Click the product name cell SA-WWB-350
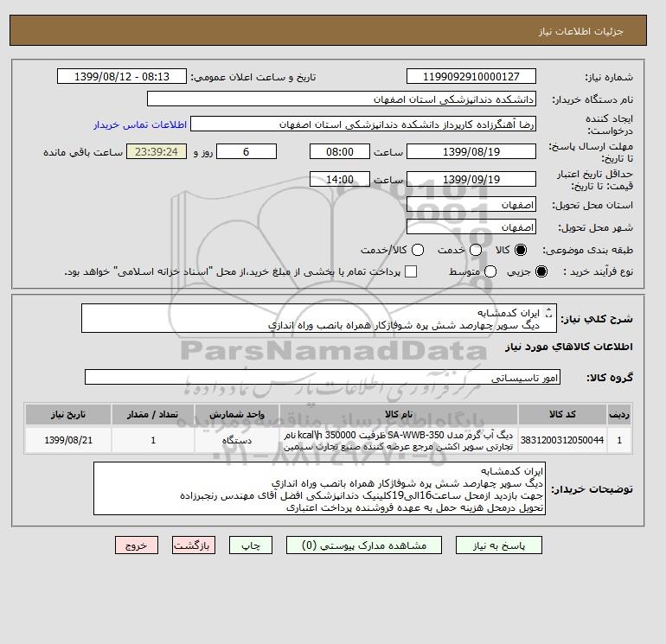The width and height of the screenshot is (666, 644). click(x=399, y=440)
